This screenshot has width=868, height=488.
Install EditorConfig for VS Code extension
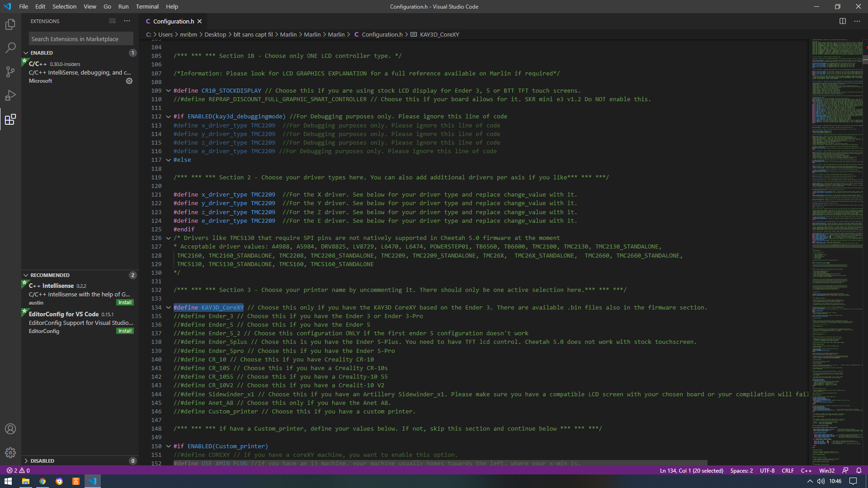click(x=125, y=331)
